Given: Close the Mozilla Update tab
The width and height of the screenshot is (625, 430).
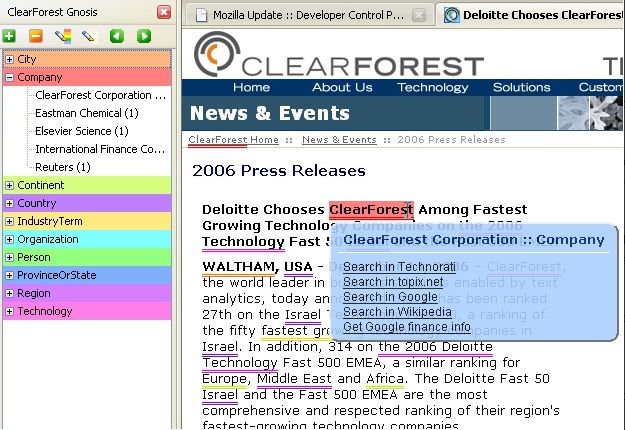Looking at the screenshot, I should tap(419, 15).
